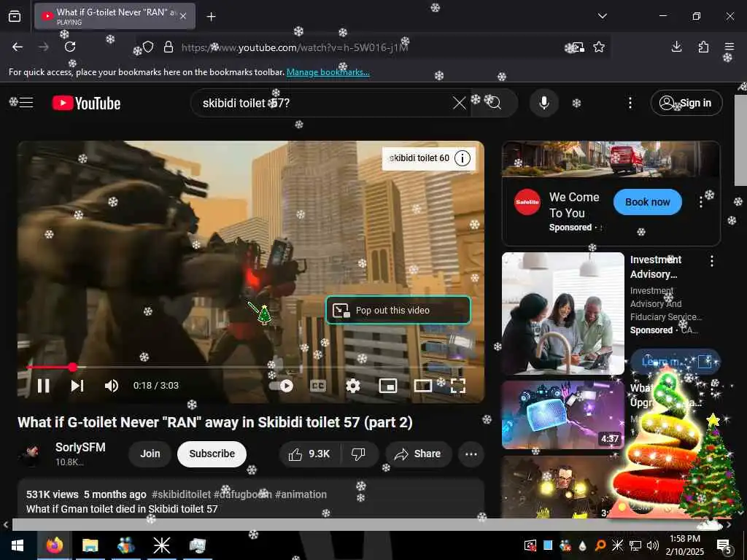The height and width of the screenshot is (560, 747).
Task: Open the YouTube guide hamburger menu
Action: [26, 103]
